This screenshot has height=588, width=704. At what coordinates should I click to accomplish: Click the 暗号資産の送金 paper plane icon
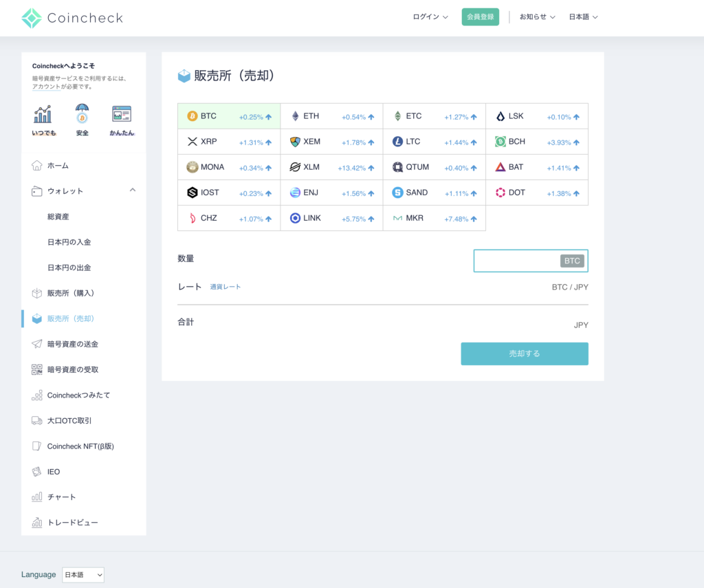tap(37, 344)
